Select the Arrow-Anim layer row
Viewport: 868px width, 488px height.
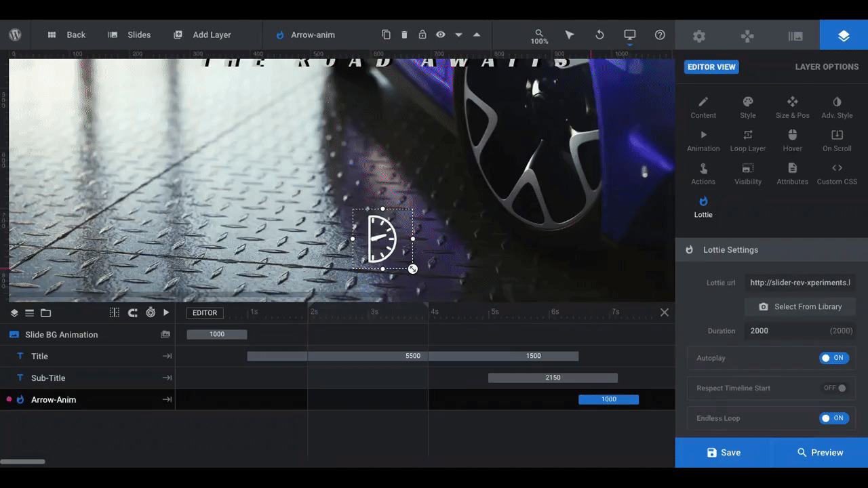(x=87, y=399)
